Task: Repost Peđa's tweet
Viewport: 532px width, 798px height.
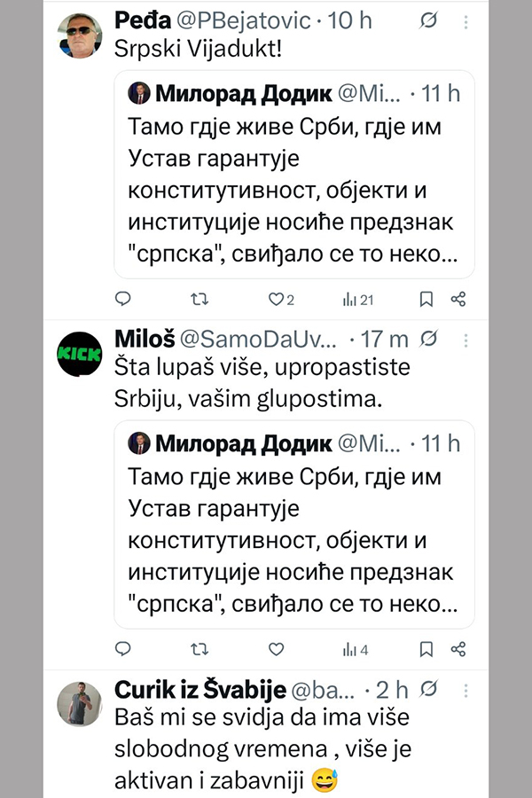Action: click(200, 299)
